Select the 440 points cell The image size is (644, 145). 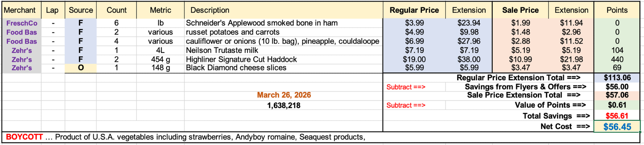(x=617, y=60)
